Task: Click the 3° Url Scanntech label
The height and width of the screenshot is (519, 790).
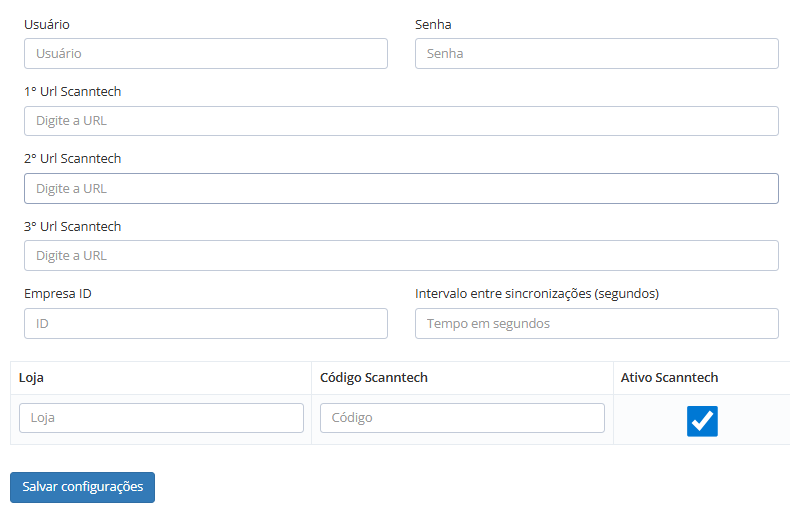Action: (x=72, y=226)
